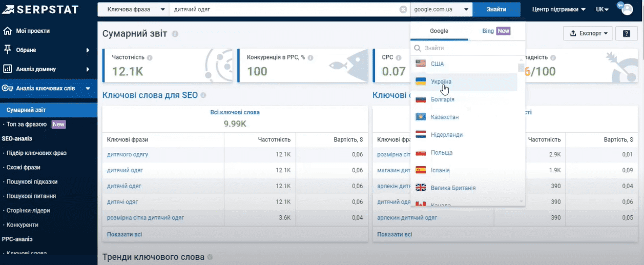Click the Ukraine flag icon

(x=421, y=81)
